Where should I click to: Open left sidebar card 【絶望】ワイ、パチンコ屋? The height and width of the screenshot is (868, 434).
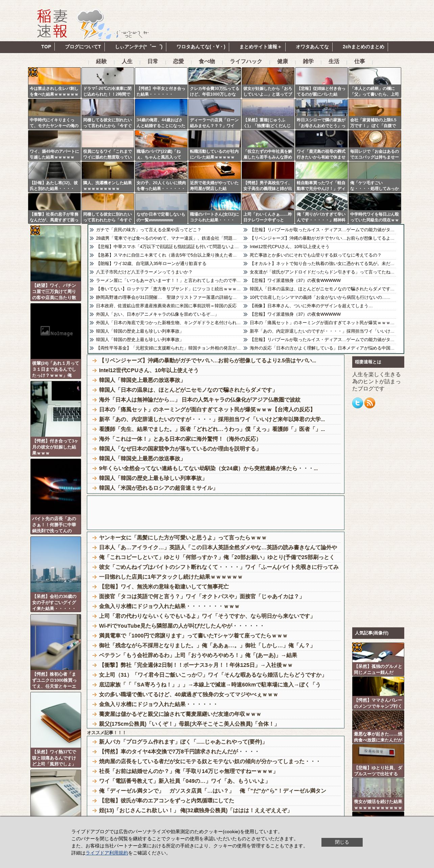(56, 263)
